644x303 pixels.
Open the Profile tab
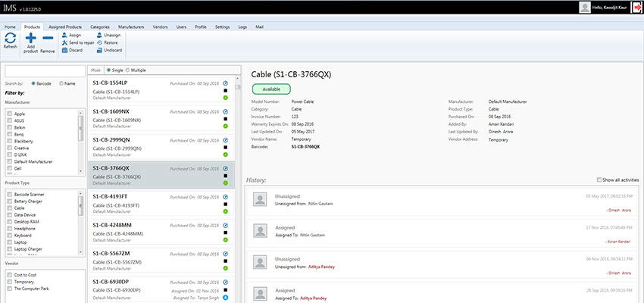pyautogui.click(x=201, y=27)
